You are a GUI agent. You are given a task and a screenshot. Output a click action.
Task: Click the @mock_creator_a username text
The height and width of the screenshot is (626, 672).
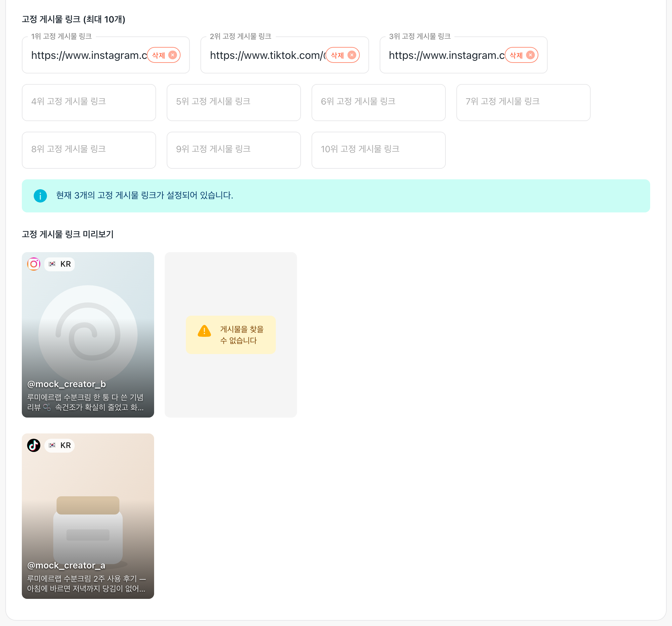(66, 565)
